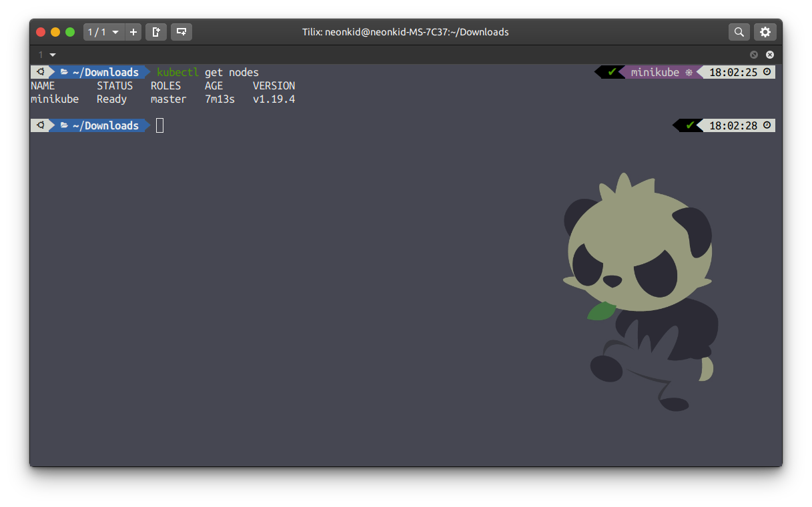
Task: Focus the terminal cursor input
Action: click(159, 125)
